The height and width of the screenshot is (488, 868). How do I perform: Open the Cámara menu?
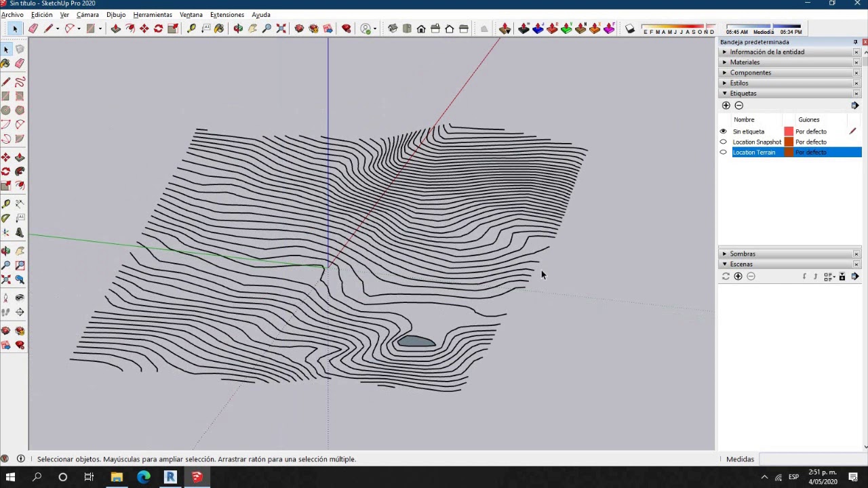click(87, 14)
